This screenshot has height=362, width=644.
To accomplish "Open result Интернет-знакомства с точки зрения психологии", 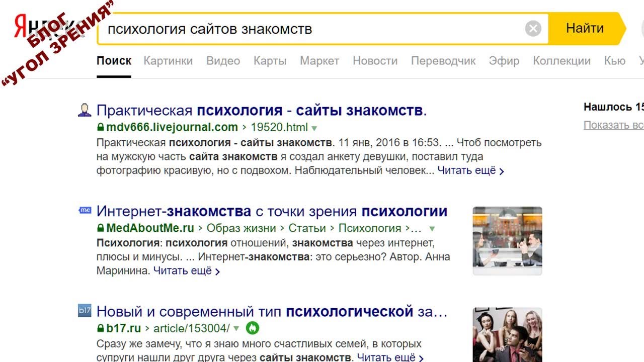I will tap(272, 211).
